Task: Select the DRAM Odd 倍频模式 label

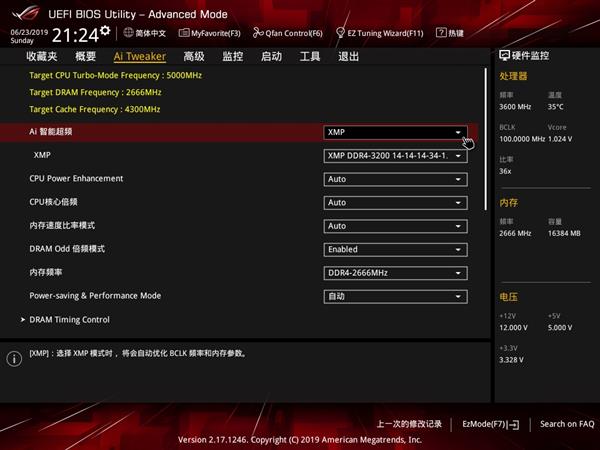Action: [x=67, y=249]
